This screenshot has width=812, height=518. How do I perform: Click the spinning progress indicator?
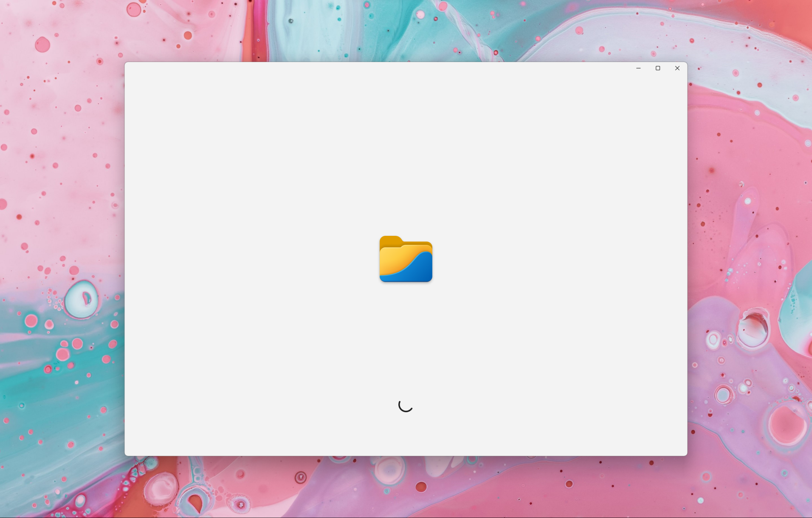pyautogui.click(x=405, y=406)
